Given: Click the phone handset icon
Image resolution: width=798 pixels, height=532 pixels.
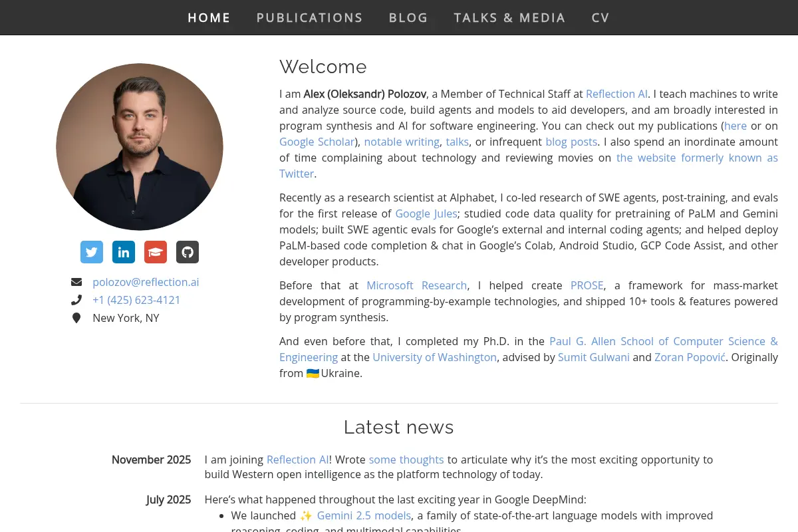Looking at the screenshot, I should (x=76, y=300).
